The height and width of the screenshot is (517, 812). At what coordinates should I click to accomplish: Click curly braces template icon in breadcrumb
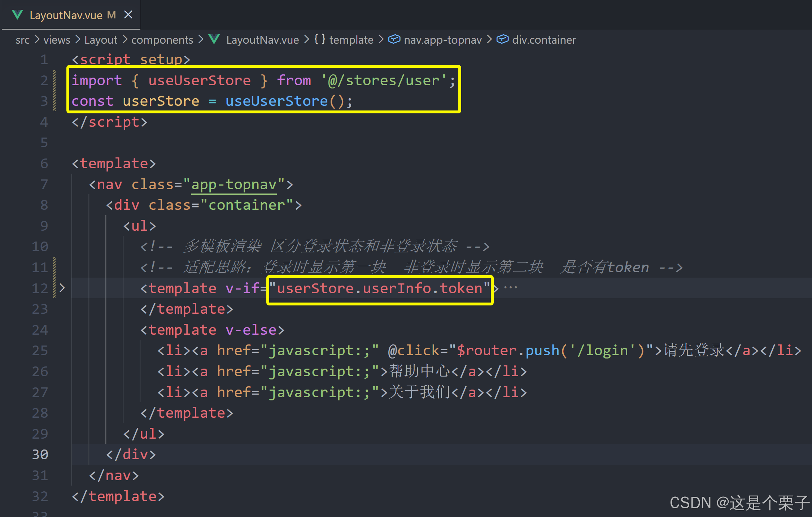[x=319, y=39]
